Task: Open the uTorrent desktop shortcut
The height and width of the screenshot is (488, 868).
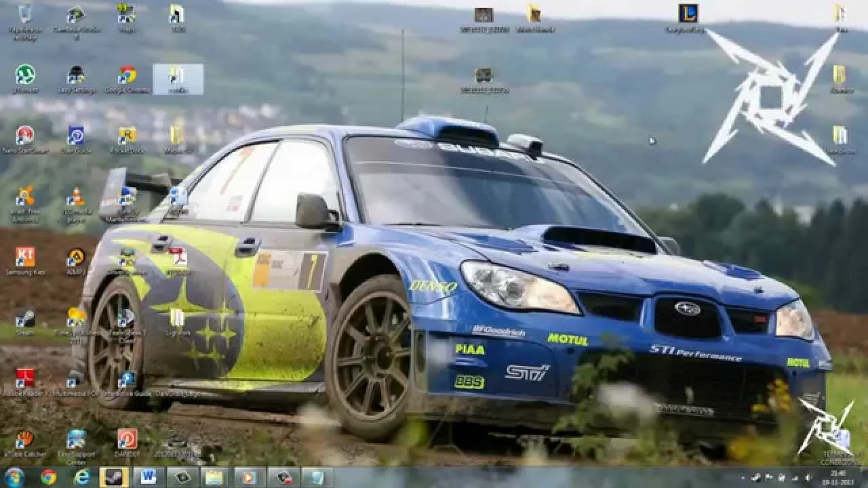Action: [25, 79]
